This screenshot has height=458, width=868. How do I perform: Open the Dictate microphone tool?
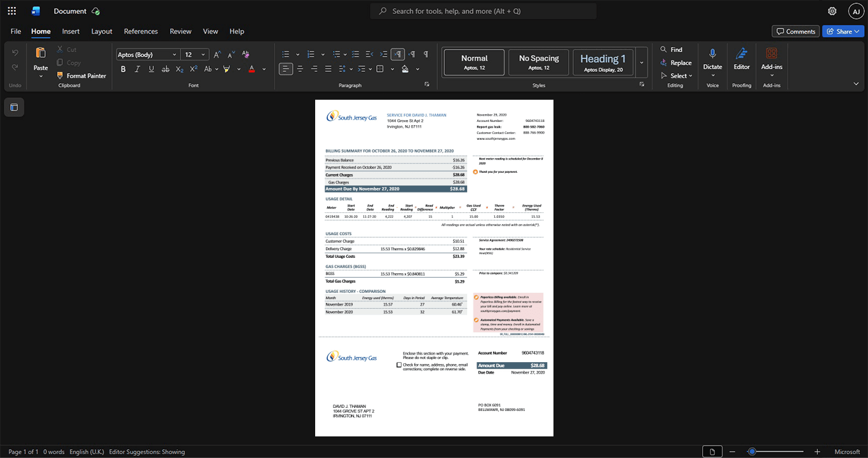712,61
